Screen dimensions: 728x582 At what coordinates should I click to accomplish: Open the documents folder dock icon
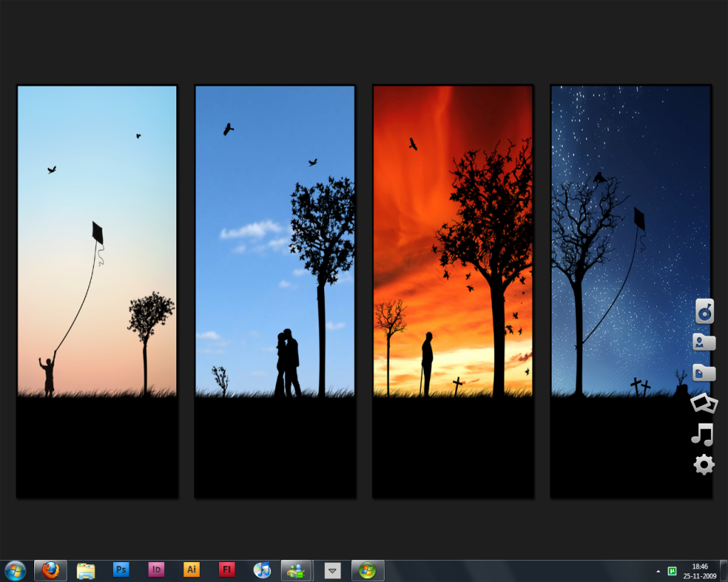[705, 372]
